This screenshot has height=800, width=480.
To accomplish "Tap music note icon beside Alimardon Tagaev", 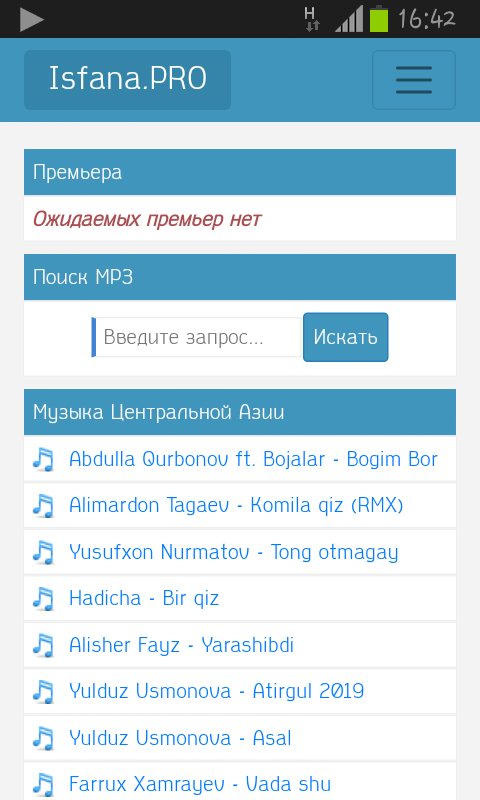I will point(43,506).
